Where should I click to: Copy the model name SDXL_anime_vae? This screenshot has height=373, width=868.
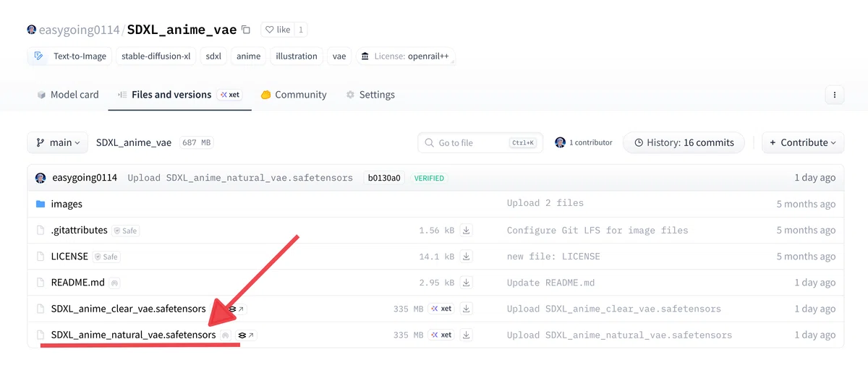coord(246,30)
